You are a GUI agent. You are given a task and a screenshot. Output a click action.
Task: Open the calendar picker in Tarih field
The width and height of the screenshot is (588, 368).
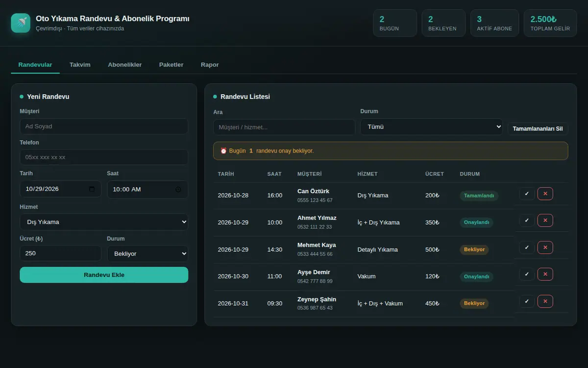tap(92, 189)
